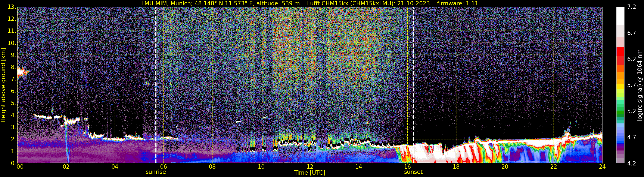Click the colorbar value '4.7'
The height and width of the screenshot is (177, 644).
(632, 137)
